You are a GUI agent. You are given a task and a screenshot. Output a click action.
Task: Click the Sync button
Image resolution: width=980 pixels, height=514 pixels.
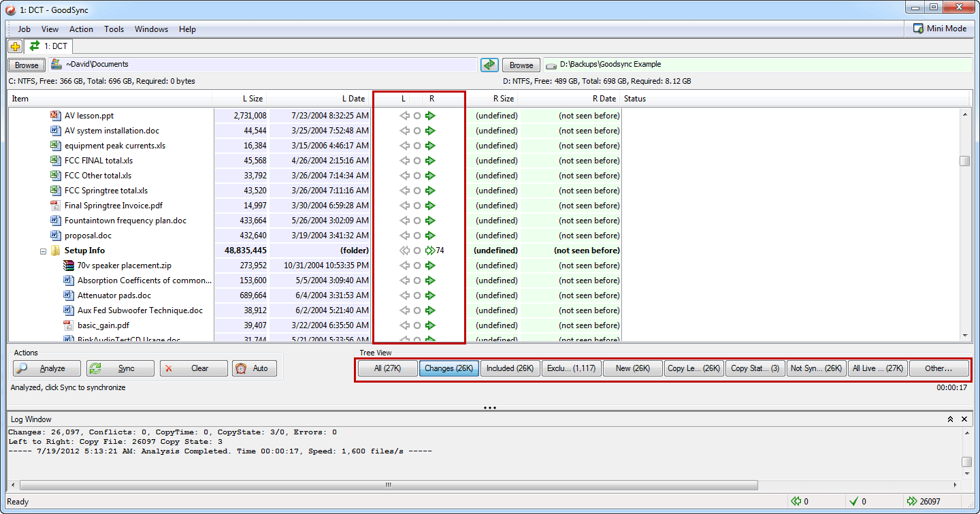[120, 368]
